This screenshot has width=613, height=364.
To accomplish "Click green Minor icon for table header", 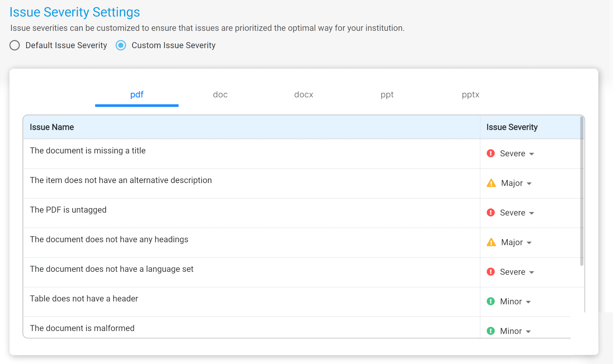I will pos(491,301).
